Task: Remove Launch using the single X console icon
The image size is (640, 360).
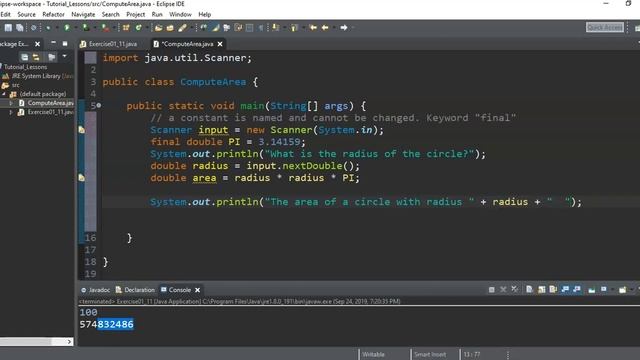Action: [503, 289]
